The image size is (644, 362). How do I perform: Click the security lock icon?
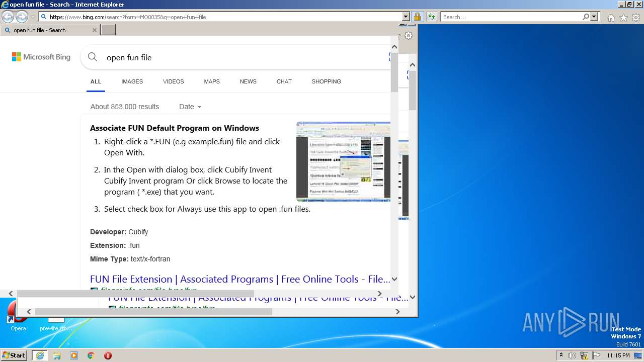[x=417, y=17]
